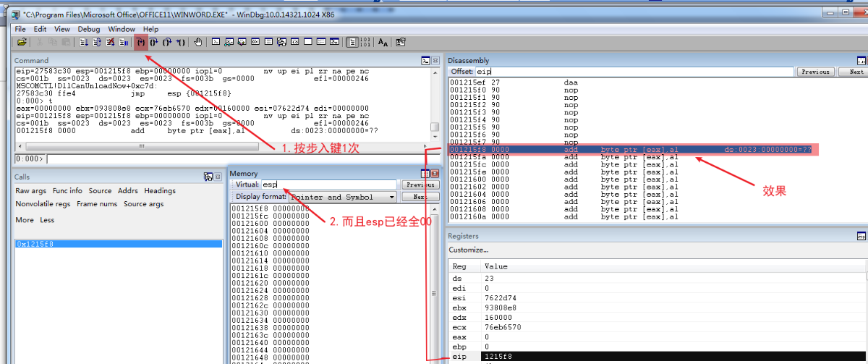The image size is (868, 364).
Task: Click Next button in Disassembly pane
Action: click(855, 72)
